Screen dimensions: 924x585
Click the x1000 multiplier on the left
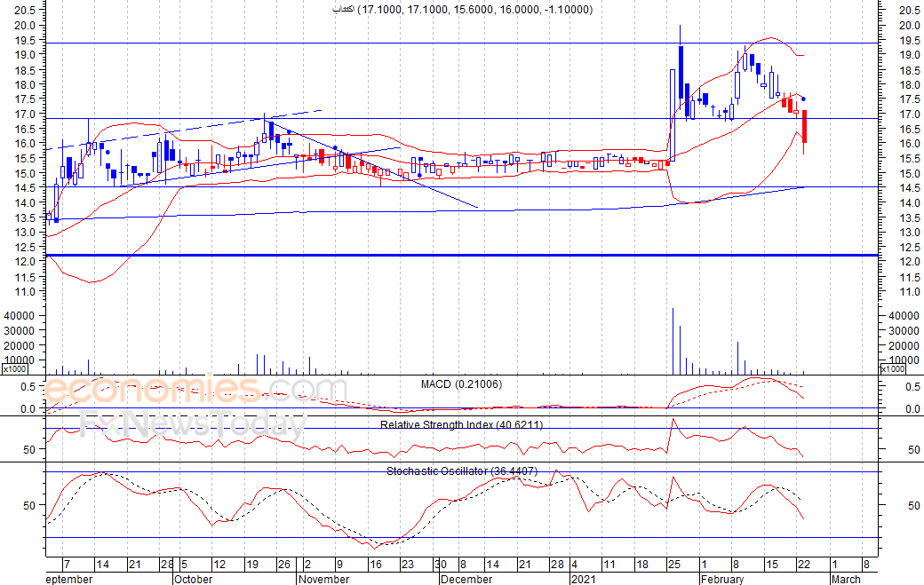tap(14, 369)
